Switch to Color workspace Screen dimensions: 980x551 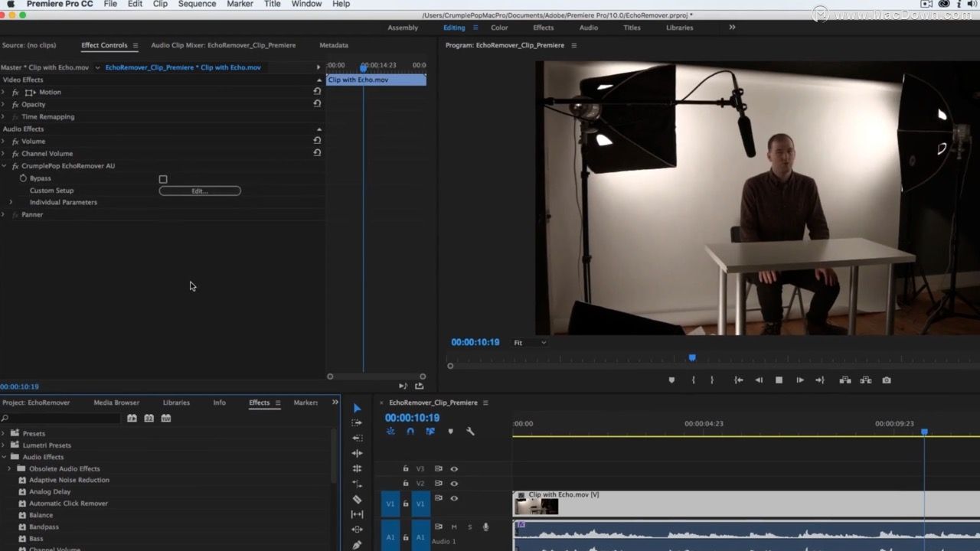pyautogui.click(x=499, y=28)
